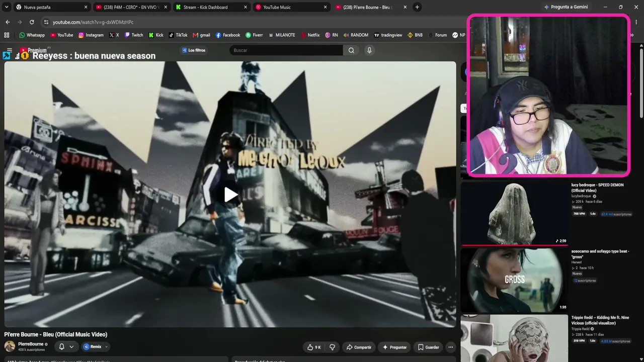Open the GROSS type beat thumbnail
The height and width of the screenshot is (362, 644).
point(514,280)
